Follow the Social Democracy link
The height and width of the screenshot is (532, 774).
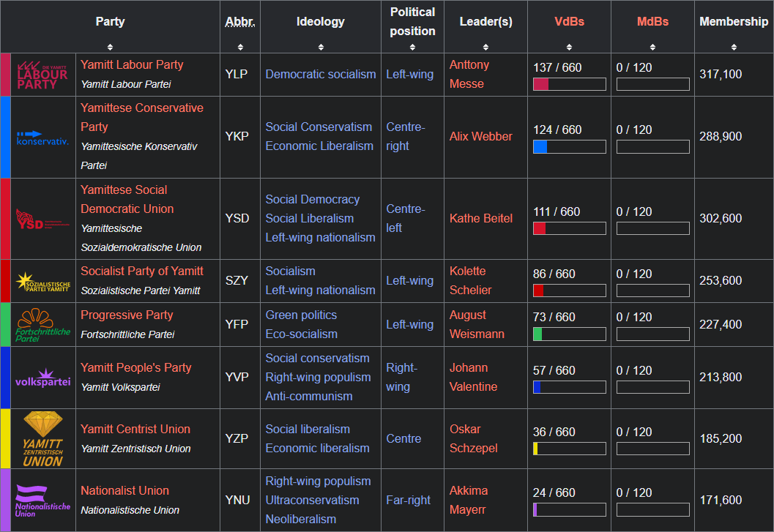click(313, 199)
